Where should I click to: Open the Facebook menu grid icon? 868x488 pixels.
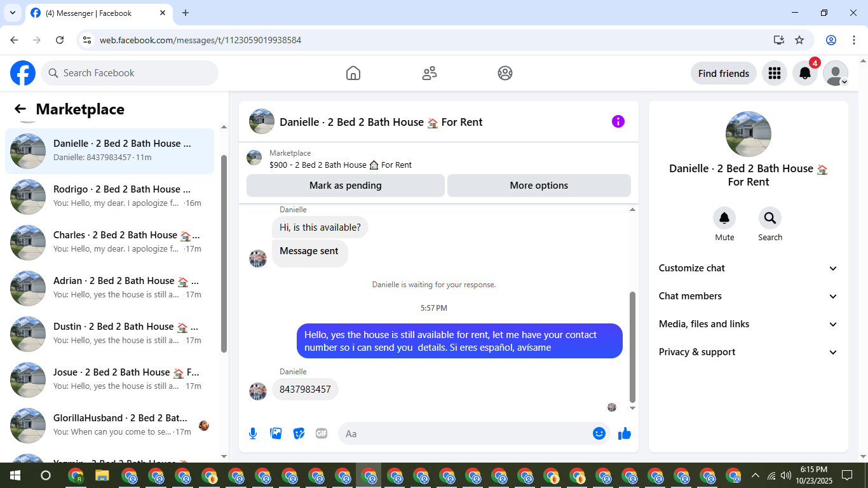point(774,73)
